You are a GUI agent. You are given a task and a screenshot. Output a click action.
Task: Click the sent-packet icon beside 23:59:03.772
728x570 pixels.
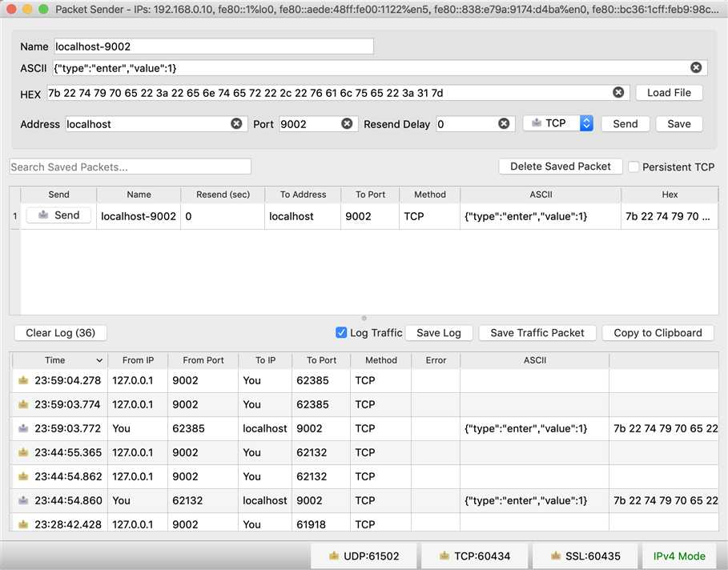tap(22, 428)
